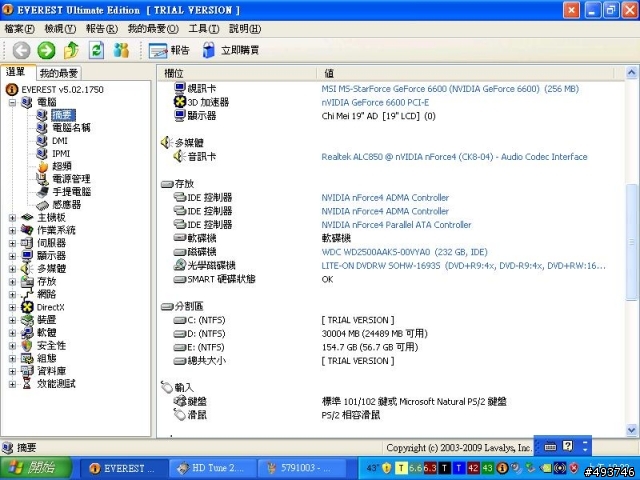This screenshot has height=480, width=640.
Task: Click the Refresh toolbar icon
Action: (x=96, y=50)
